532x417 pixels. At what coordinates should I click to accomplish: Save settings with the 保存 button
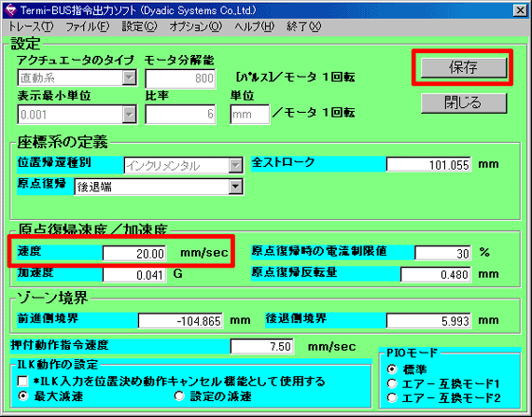pos(464,67)
